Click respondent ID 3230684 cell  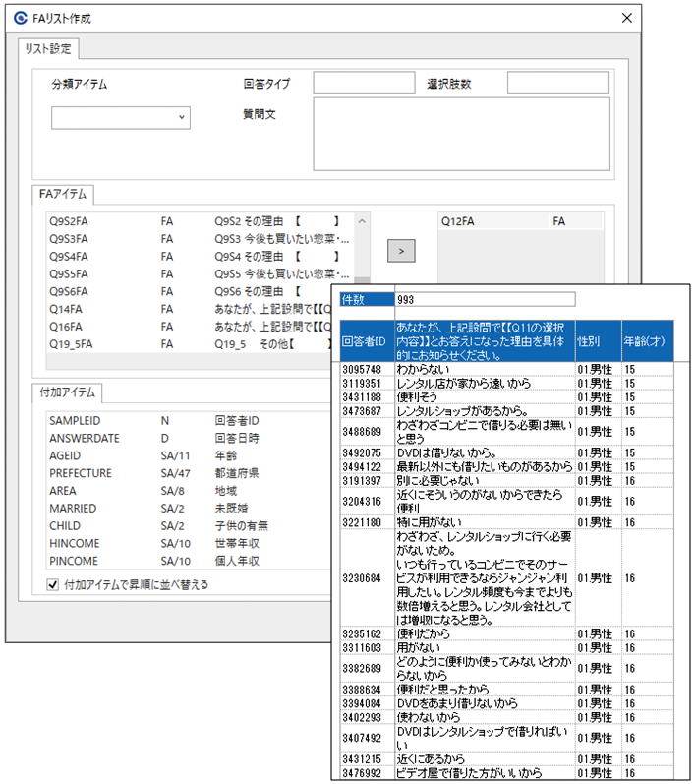pos(368,578)
